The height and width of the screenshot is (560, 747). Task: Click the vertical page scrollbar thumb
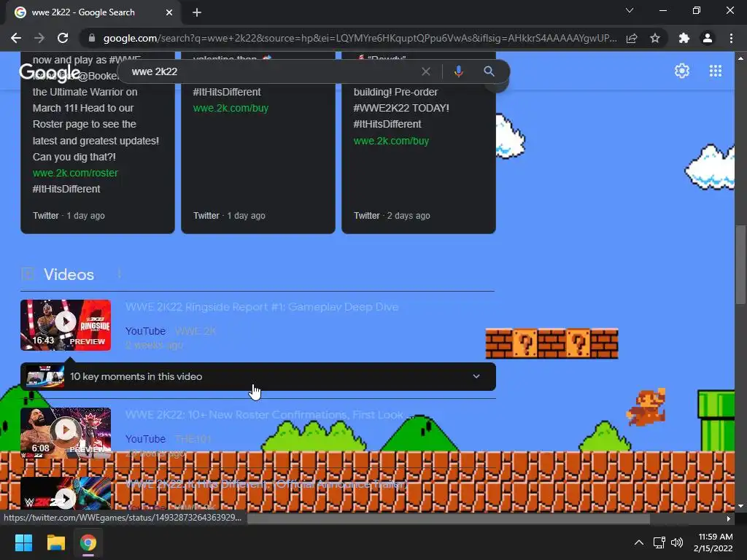tap(740, 264)
